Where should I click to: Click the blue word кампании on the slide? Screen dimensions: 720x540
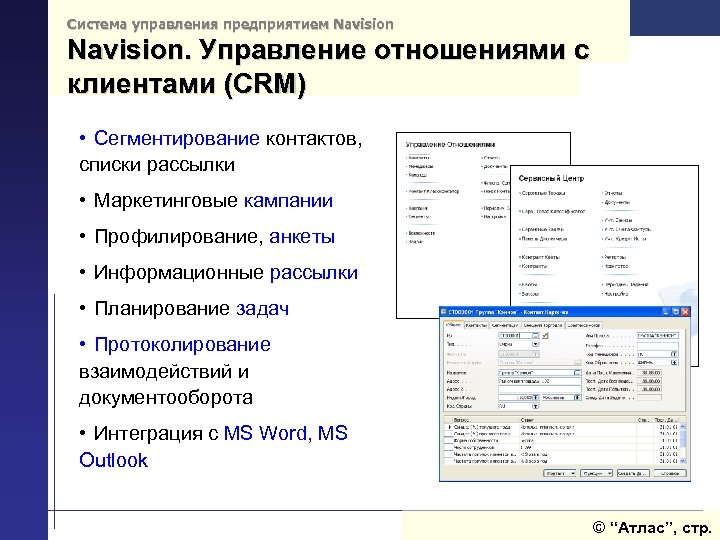pos(288,201)
